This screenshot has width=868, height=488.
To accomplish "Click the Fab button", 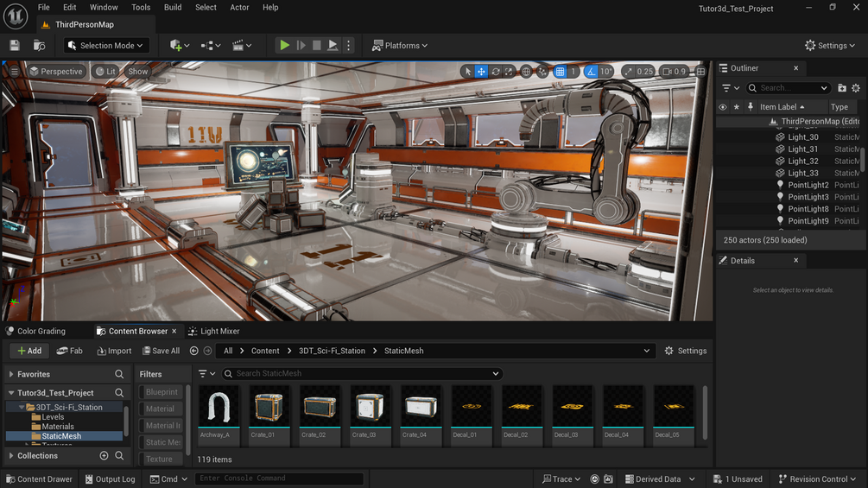I will pos(69,351).
